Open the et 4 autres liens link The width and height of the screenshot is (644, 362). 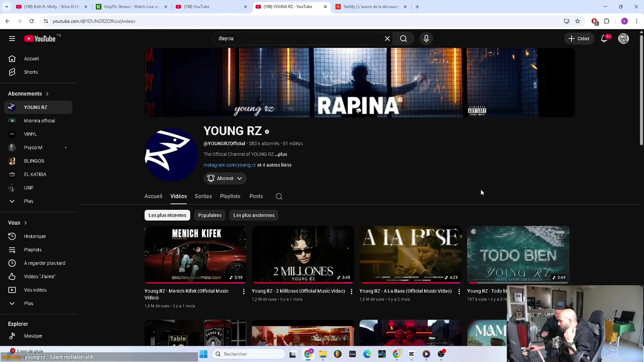pyautogui.click(x=274, y=165)
